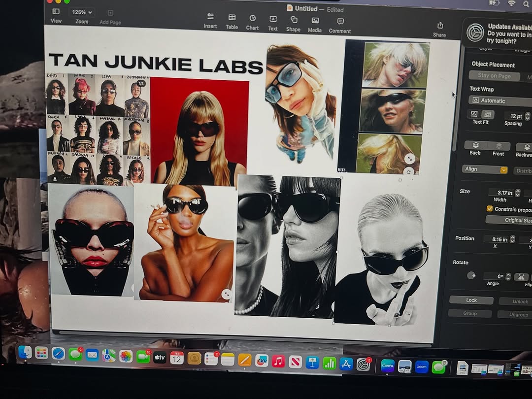The width and height of the screenshot is (532, 399).
Task: Click the Table toolbar icon
Action: click(232, 18)
